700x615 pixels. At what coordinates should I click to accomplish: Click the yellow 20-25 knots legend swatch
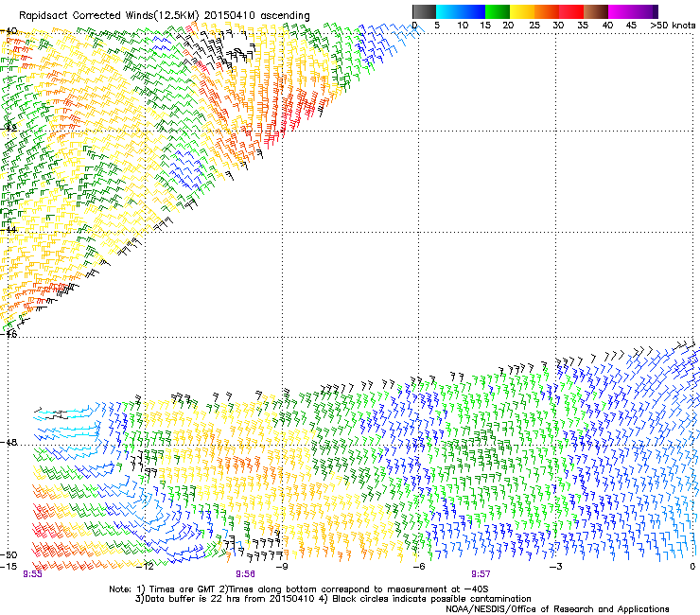(x=522, y=11)
